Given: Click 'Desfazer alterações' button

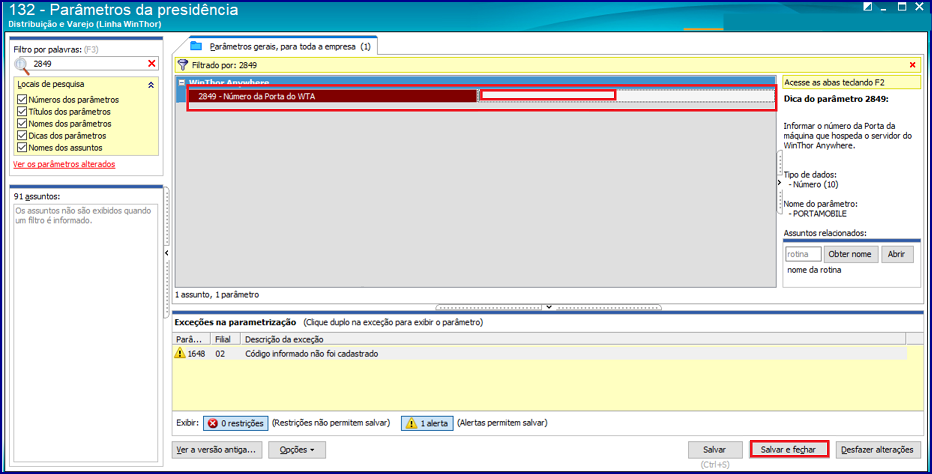Looking at the screenshot, I should pyautogui.click(x=877, y=450).
